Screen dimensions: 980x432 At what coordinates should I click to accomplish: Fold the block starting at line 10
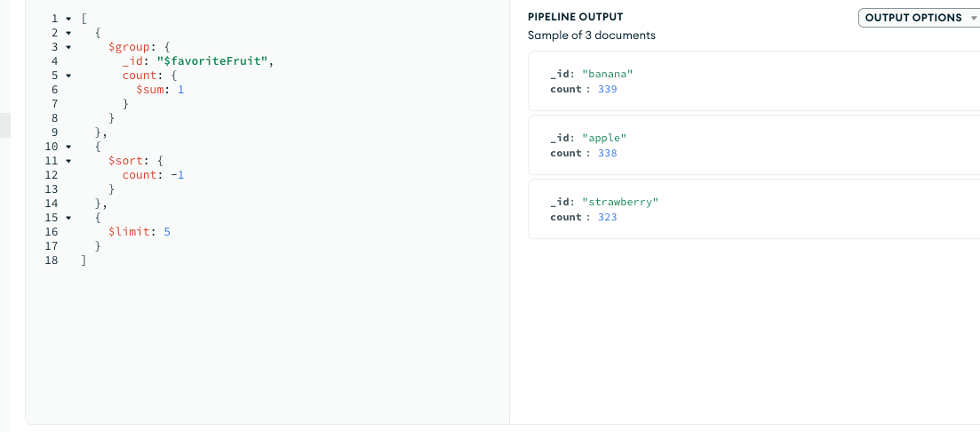[x=68, y=147]
